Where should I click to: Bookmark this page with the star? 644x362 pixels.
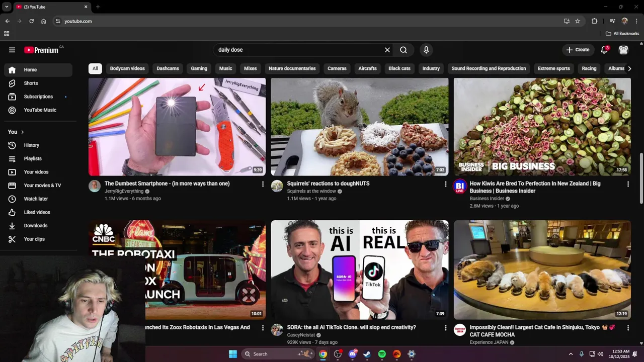578,21
